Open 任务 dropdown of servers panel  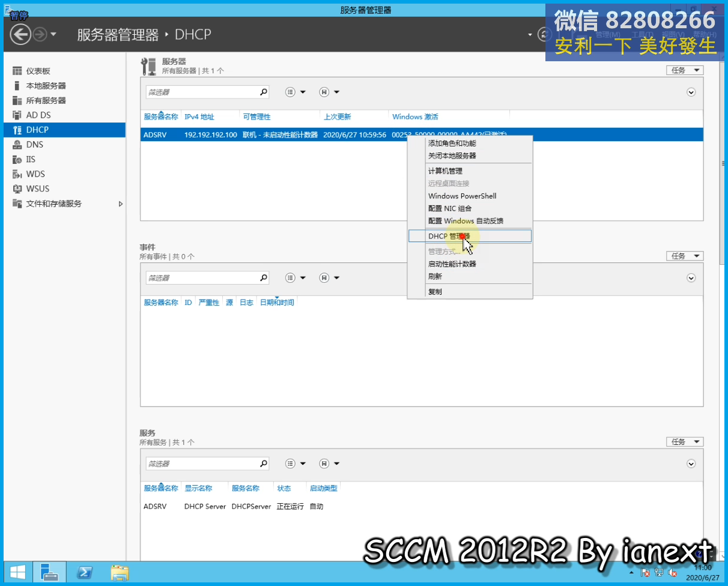(x=684, y=70)
